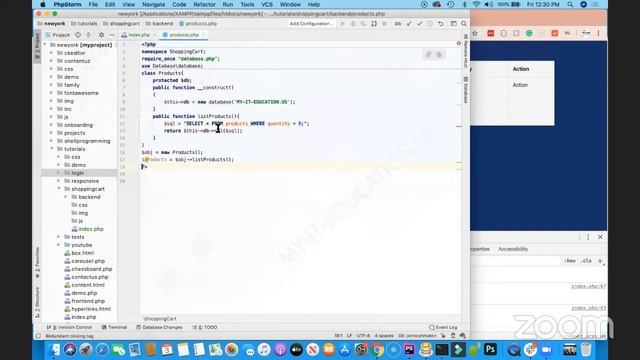Toggle the :hov element state in DevTools
This screenshot has width=640, height=360.
tap(570, 261)
